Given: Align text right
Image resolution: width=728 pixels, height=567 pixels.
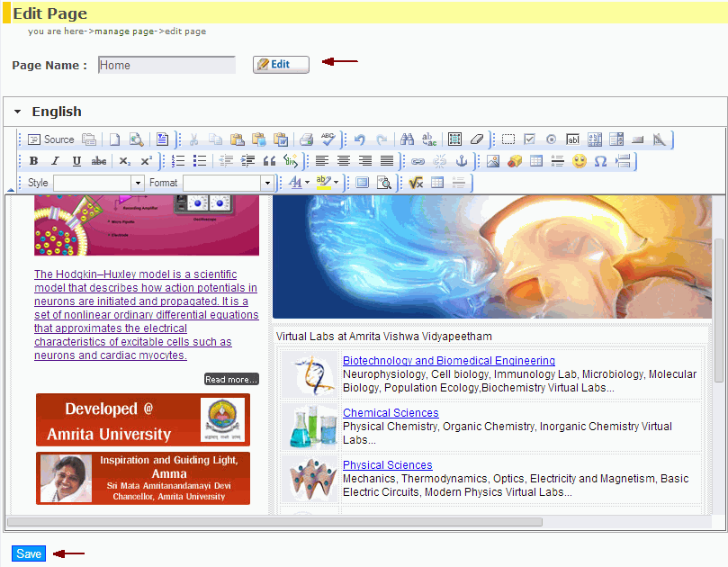Looking at the screenshot, I should (365, 161).
